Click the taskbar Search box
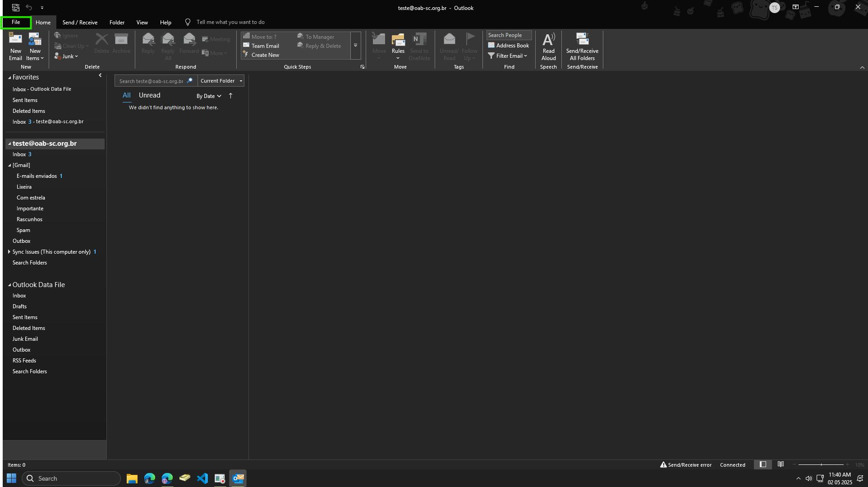Image resolution: width=868 pixels, height=487 pixels. [71, 478]
